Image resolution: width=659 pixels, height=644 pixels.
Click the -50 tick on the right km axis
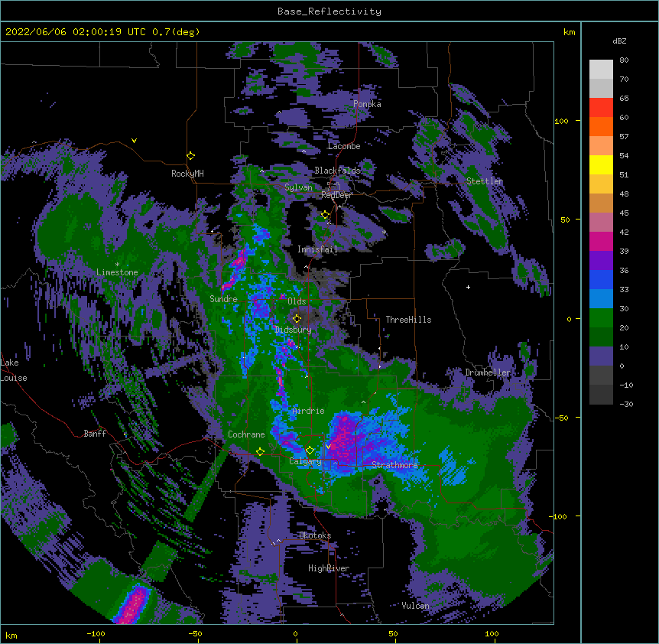(x=561, y=418)
